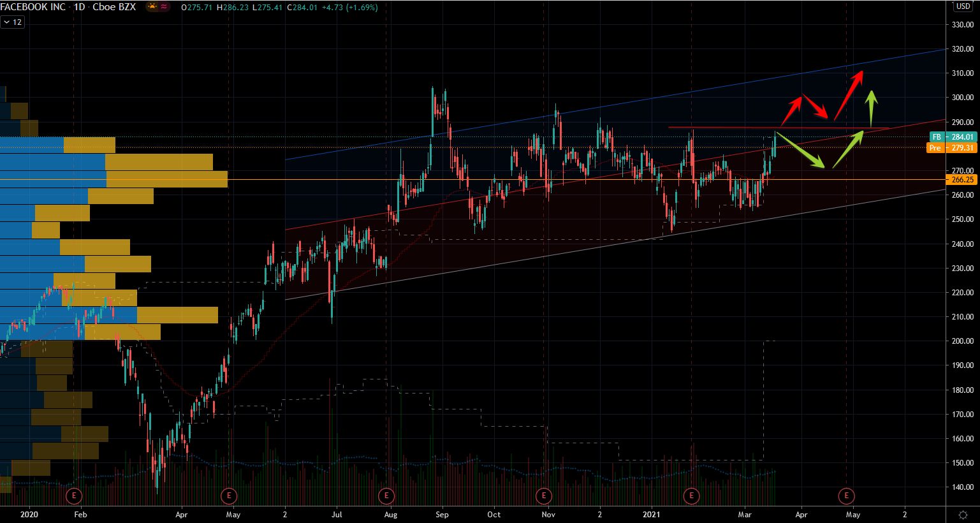Click the Jul label on time axis

pos(337,514)
